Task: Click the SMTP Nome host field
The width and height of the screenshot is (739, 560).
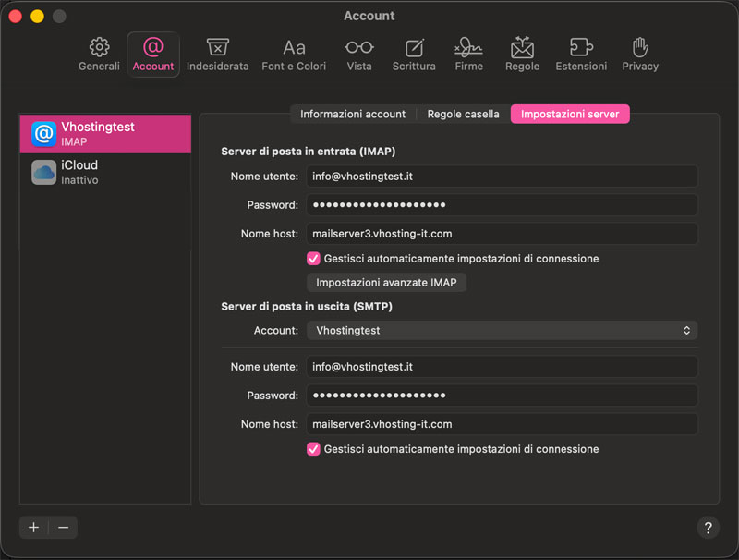Action: [x=502, y=424]
